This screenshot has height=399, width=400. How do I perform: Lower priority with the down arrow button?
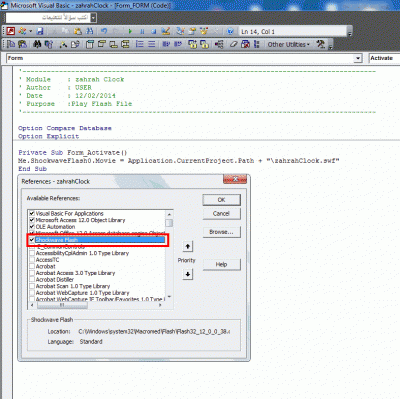[188, 274]
